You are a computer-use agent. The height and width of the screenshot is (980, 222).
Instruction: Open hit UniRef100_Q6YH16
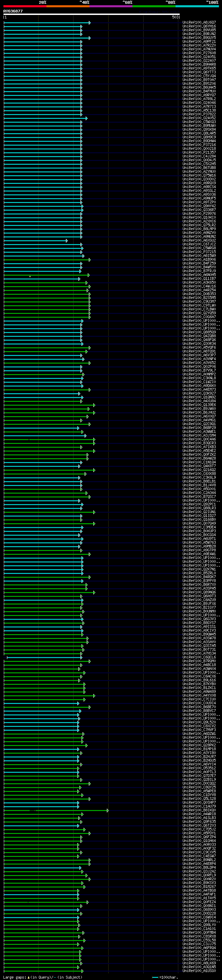[x=199, y=26]
